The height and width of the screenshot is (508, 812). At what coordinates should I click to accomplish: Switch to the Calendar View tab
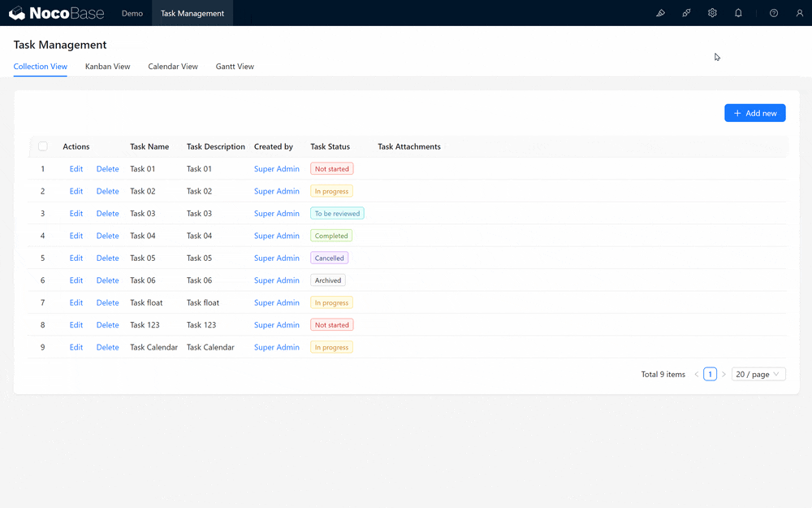pos(173,67)
